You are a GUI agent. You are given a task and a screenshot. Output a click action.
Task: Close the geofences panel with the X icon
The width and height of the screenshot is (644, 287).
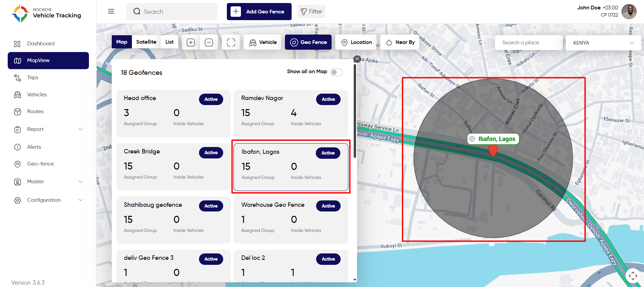[357, 59]
